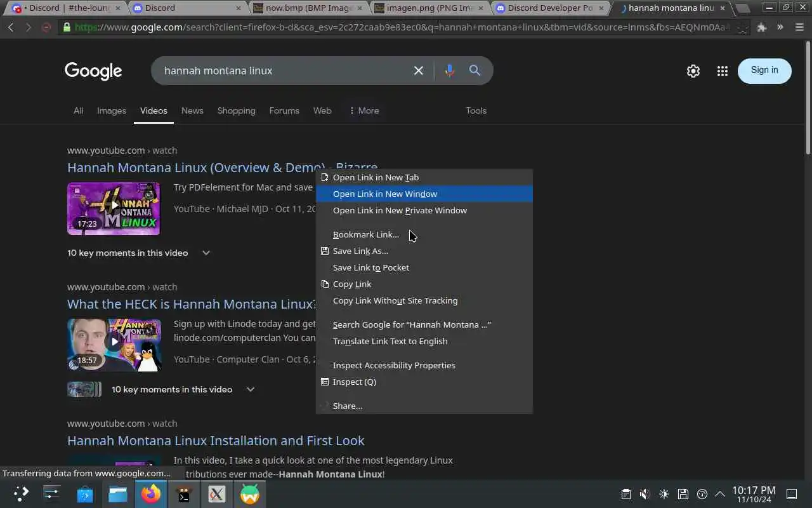
Task: Switch to the All results tab
Action: 78,110
